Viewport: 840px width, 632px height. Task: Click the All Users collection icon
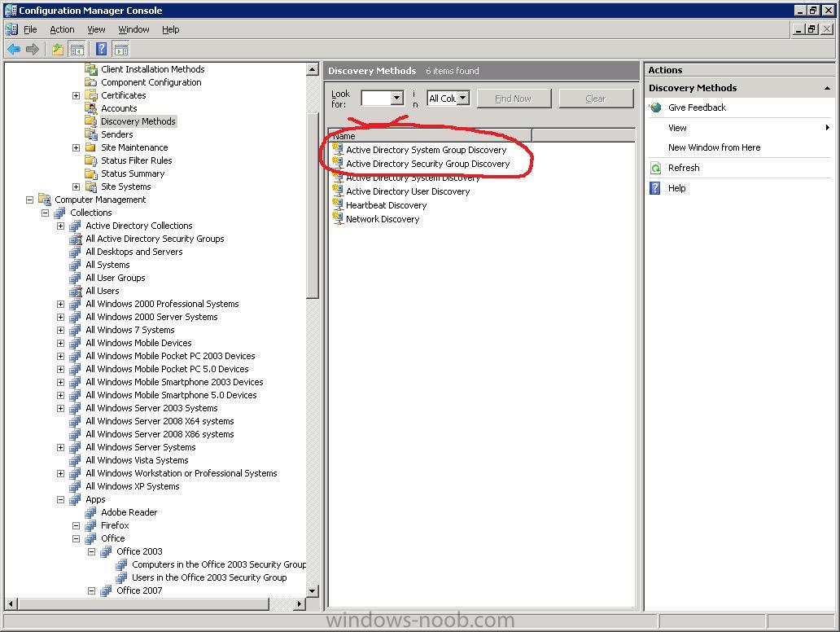(75, 291)
